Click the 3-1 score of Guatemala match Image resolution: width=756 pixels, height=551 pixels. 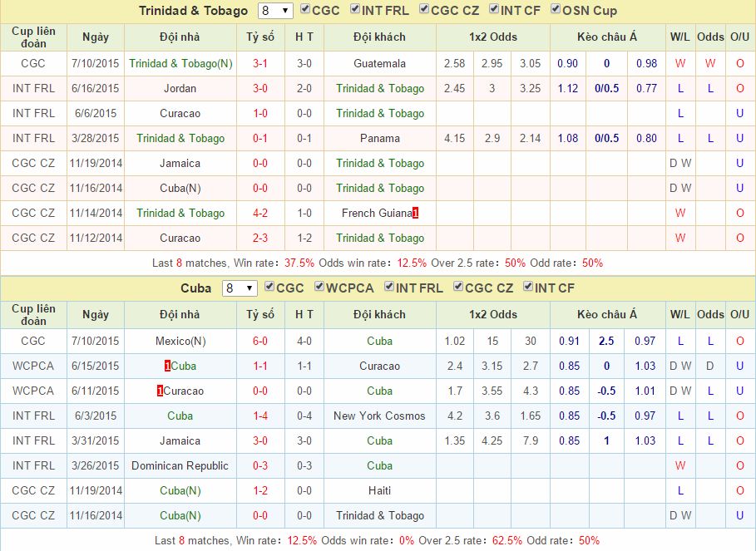click(x=260, y=63)
